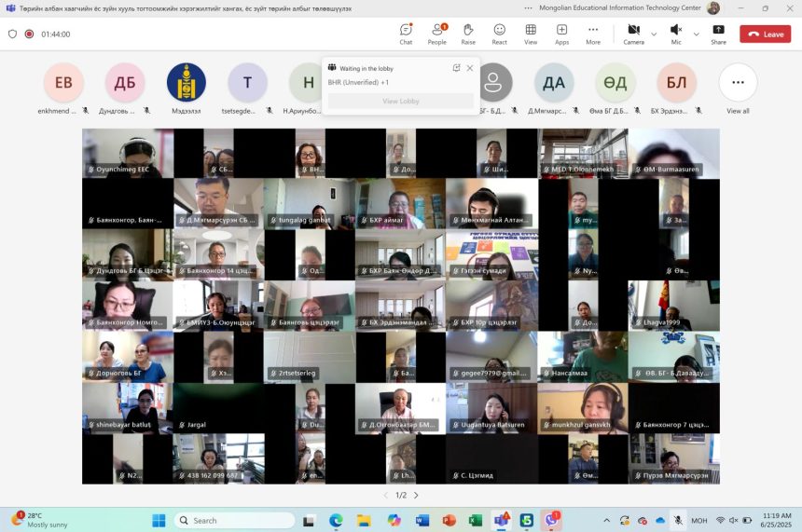
Task: Open the Apps menu
Action: click(561, 34)
